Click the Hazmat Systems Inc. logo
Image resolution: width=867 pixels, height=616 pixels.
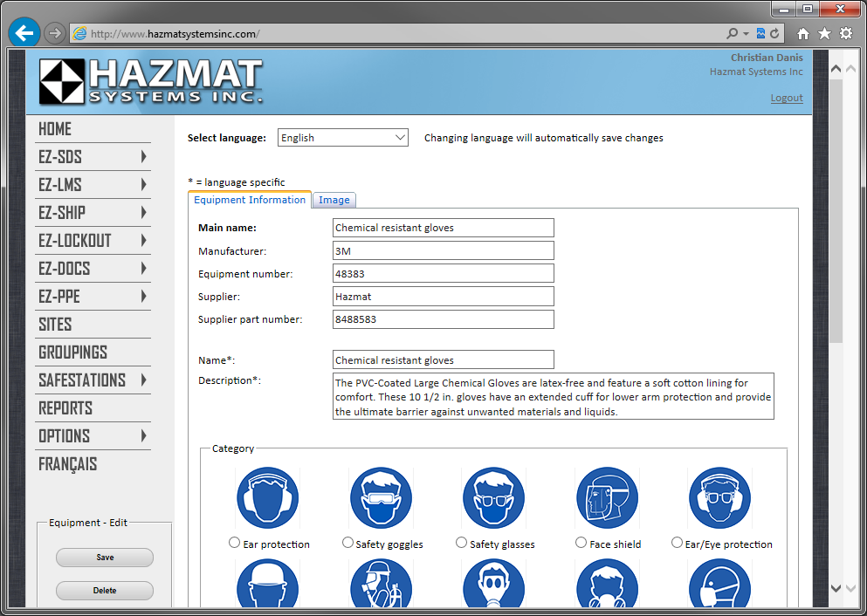(x=150, y=82)
